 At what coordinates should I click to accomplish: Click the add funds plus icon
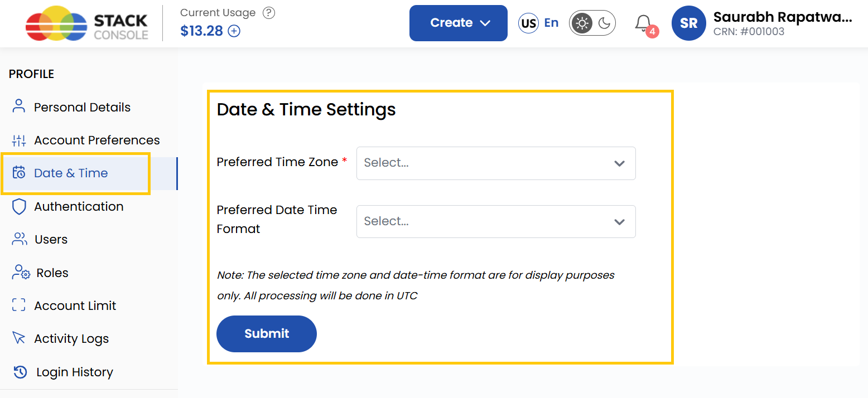click(x=234, y=31)
